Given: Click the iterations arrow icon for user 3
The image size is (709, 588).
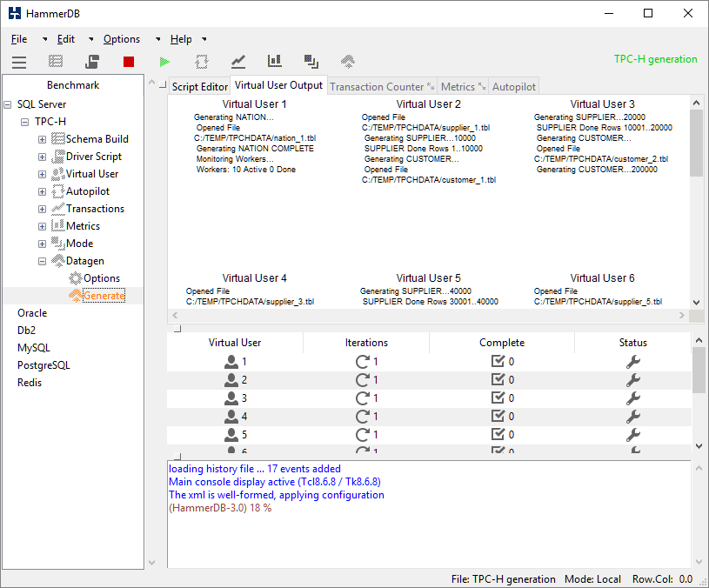Looking at the screenshot, I should pyautogui.click(x=363, y=398).
